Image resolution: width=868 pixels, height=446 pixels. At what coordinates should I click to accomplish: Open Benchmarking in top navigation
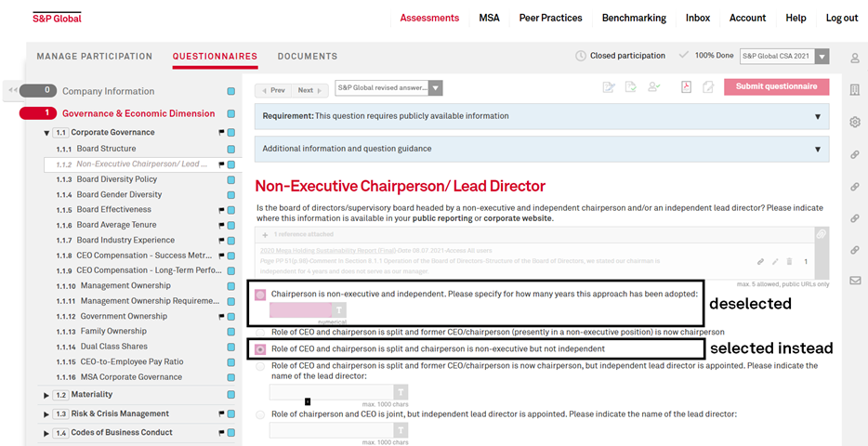point(634,18)
